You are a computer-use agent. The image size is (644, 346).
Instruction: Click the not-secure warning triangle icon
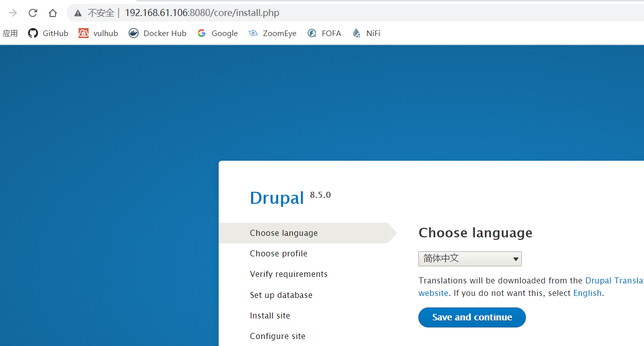[x=78, y=13]
